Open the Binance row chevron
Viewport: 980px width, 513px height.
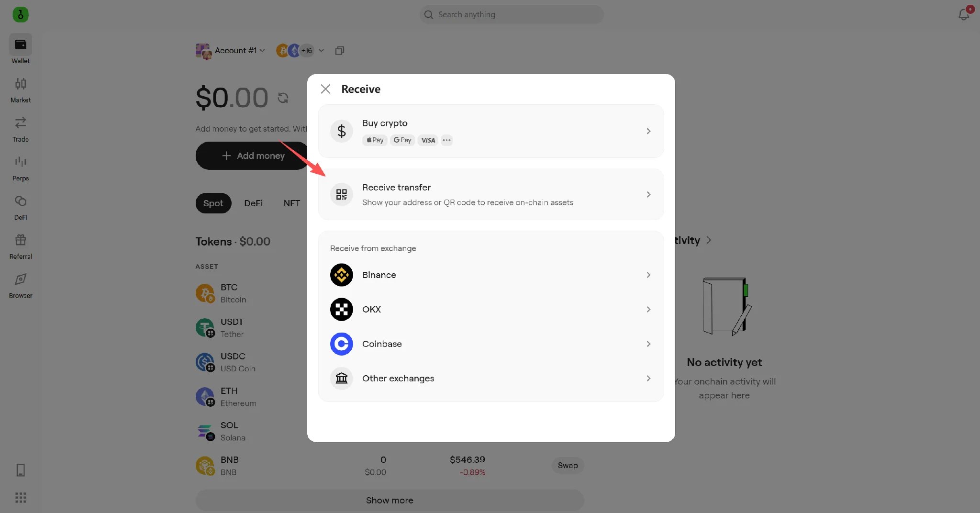click(648, 275)
